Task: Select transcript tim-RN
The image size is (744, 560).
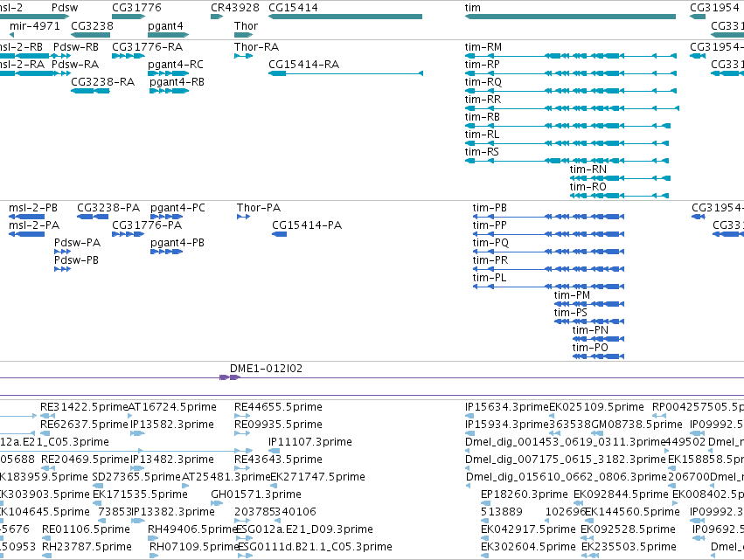Action: point(620,178)
